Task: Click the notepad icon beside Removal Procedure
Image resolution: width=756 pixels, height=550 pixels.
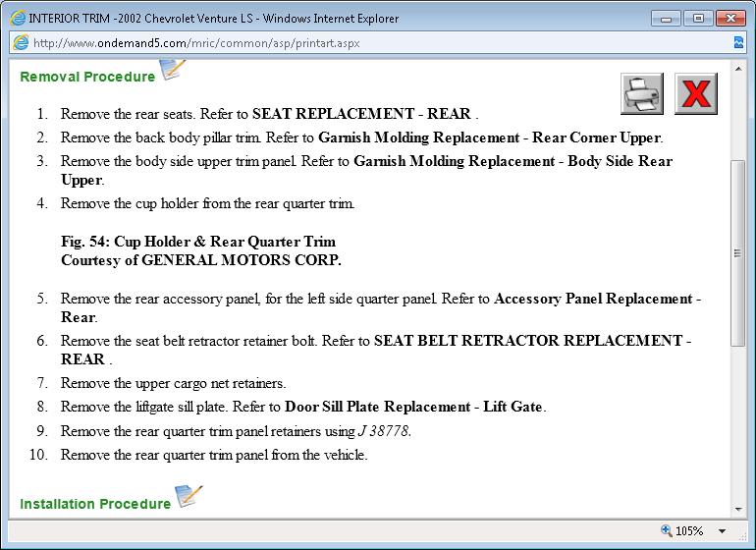Action: (172, 69)
